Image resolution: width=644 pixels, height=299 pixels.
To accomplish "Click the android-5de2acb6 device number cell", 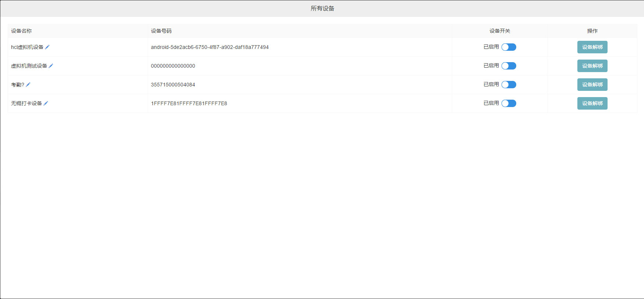I will [x=210, y=47].
